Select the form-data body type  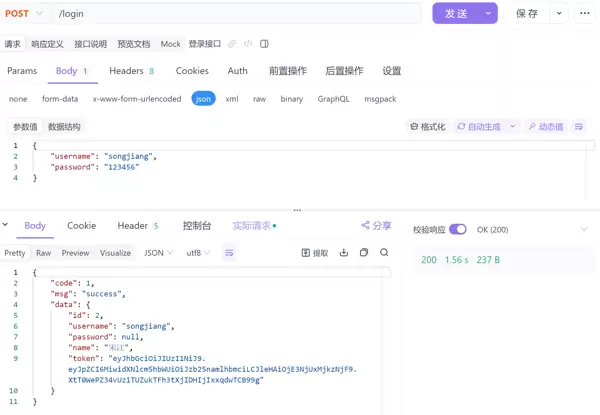pyautogui.click(x=60, y=99)
